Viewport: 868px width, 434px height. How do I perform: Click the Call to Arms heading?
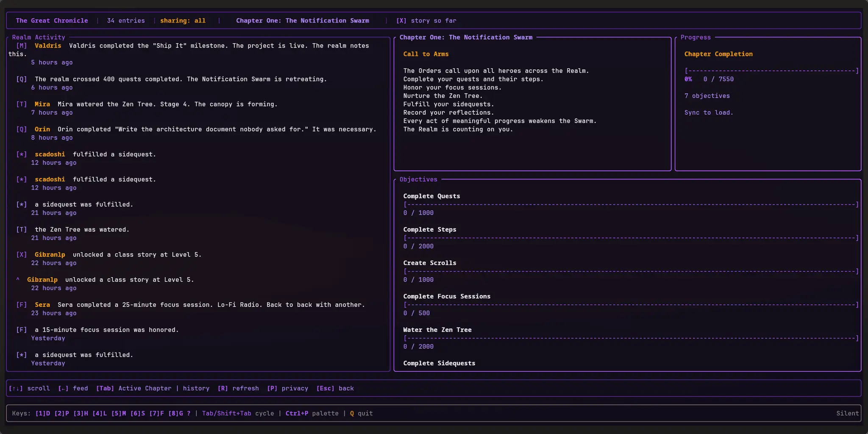(x=426, y=54)
